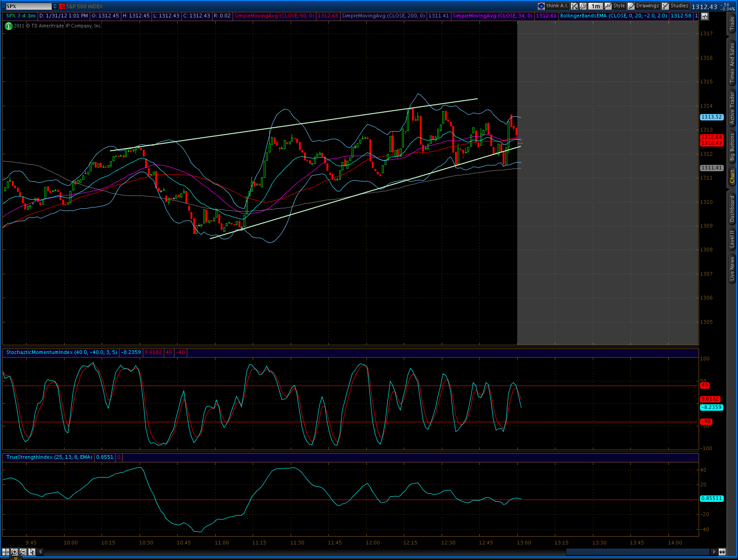Screen dimensions: 738x560
Task: Open the Level II side tab
Action: tap(732, 239)
